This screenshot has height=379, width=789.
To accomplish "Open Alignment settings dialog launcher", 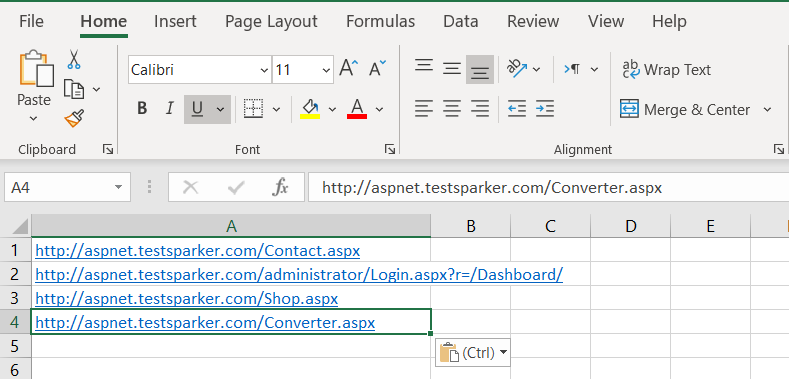I will 779,149.
